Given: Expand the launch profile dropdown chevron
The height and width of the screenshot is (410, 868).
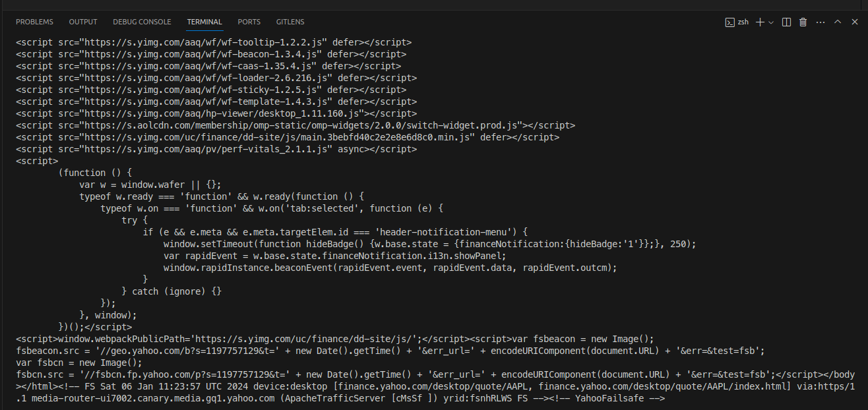Looking at the screenshot, I should point(771,22).
